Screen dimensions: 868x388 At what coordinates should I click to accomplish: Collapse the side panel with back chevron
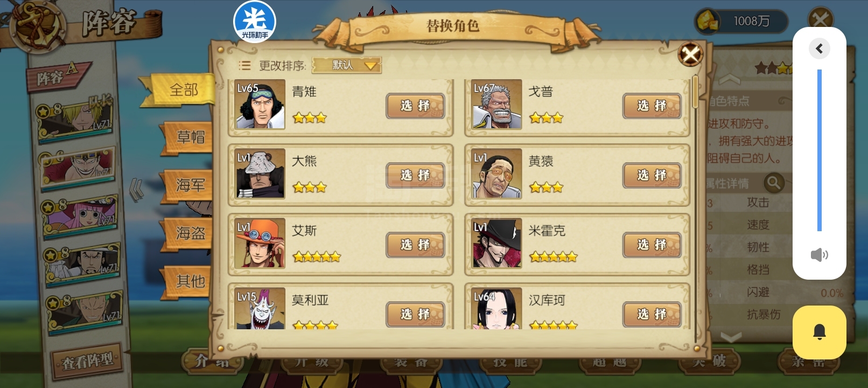[x=819, y=48]
